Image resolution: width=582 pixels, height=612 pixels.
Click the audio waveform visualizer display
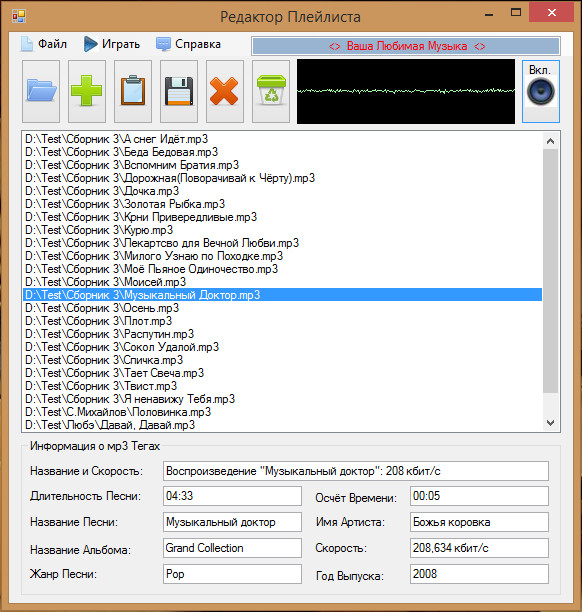(406, 91)
